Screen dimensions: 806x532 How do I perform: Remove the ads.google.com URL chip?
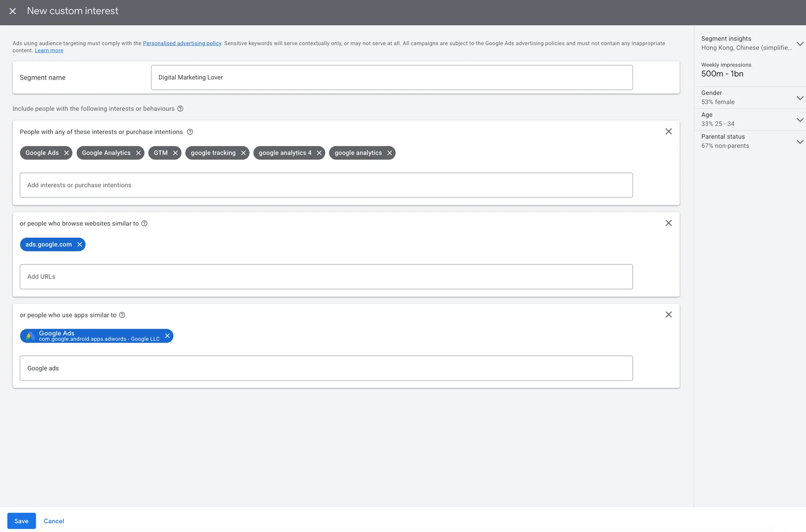(x=79, y=245)
